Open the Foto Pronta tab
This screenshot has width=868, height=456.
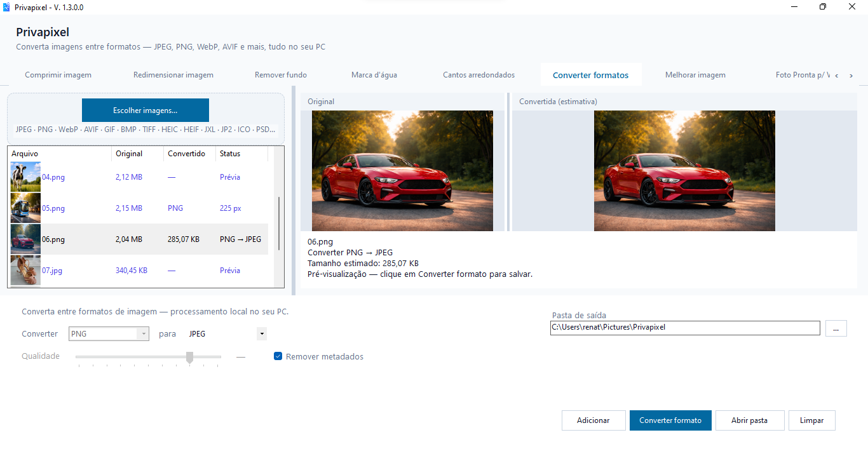click(x=803, y=75)
